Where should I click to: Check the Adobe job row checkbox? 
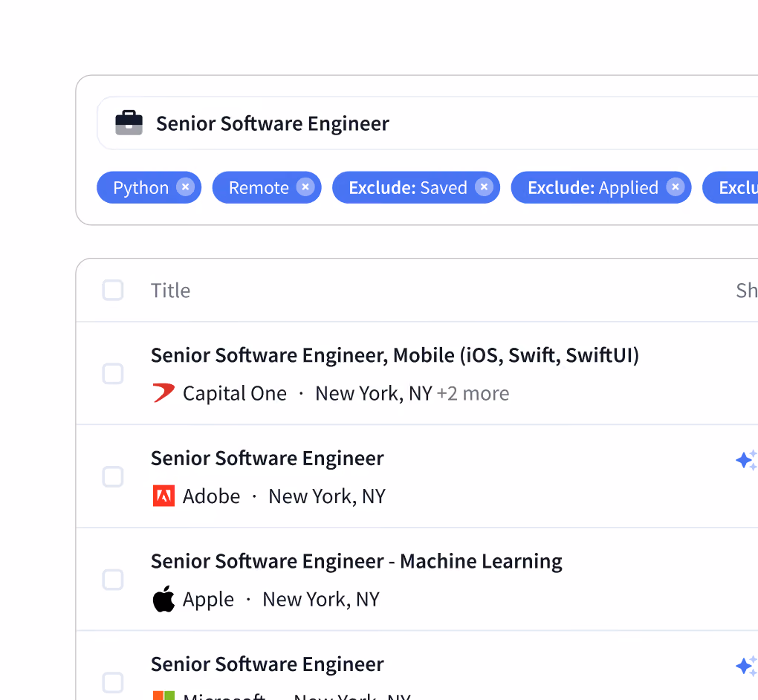tap(113, 476)
